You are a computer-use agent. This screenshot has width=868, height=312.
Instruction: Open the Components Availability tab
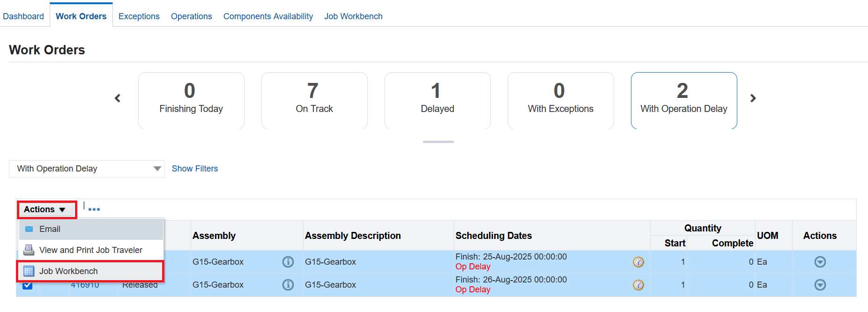coord(268,16)
